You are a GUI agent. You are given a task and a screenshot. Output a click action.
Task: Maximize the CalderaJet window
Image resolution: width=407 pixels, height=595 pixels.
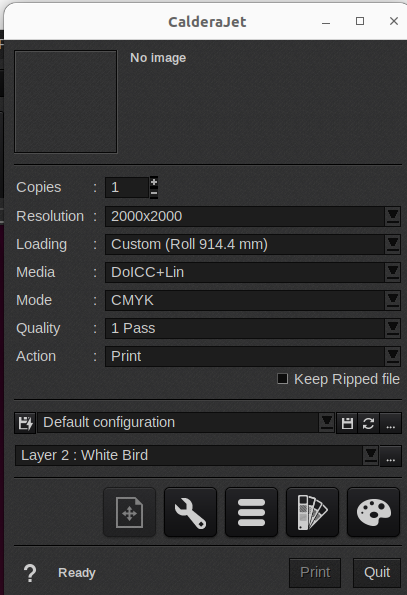coord(360,21)
